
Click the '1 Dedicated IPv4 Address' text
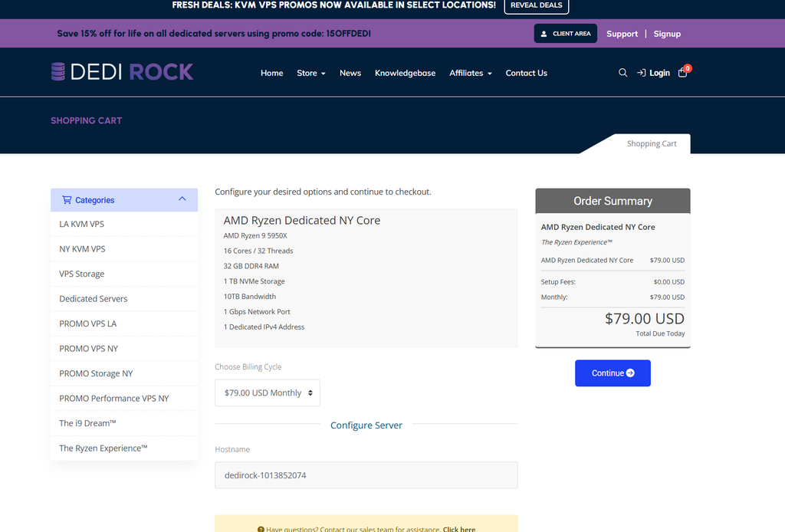(264, 327)
